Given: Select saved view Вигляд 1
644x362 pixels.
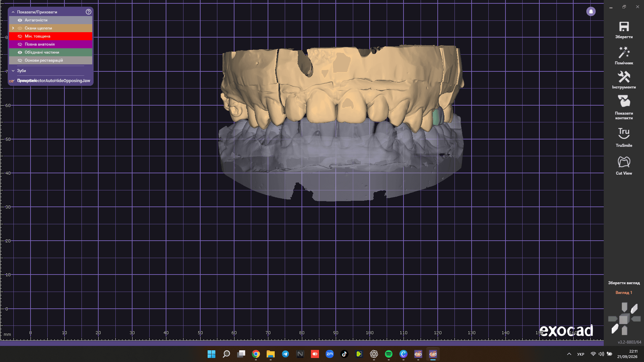Looking at the screenshot, I should 624,293.
